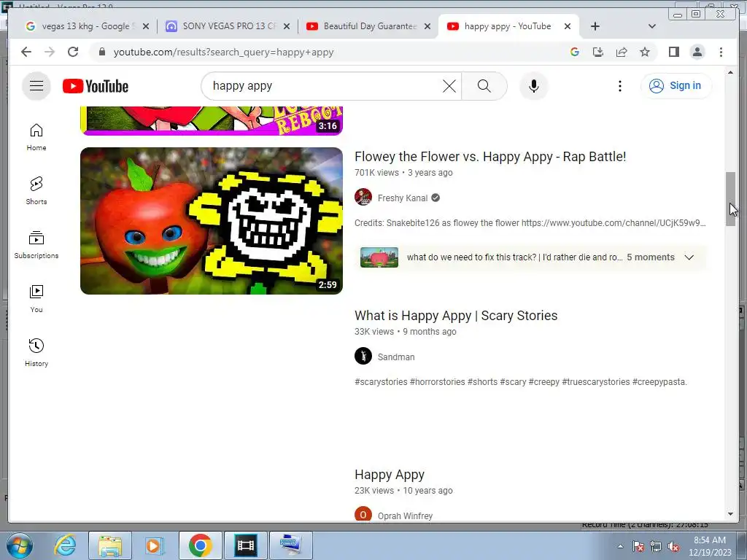The height and width of the screenshot is (560, 747).
Task: View site info via padlock icon
Action: [x=101, y=52]
